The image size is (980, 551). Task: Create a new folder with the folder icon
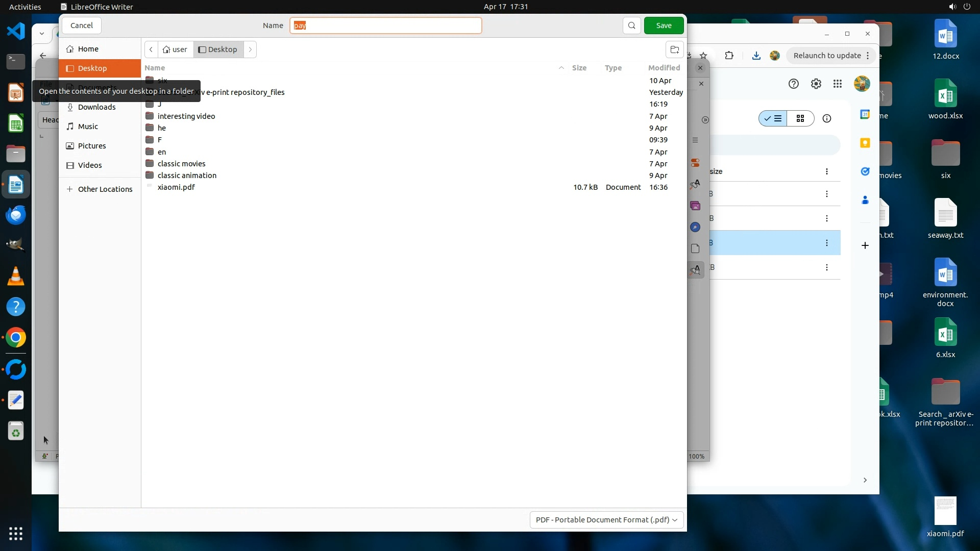674,49
